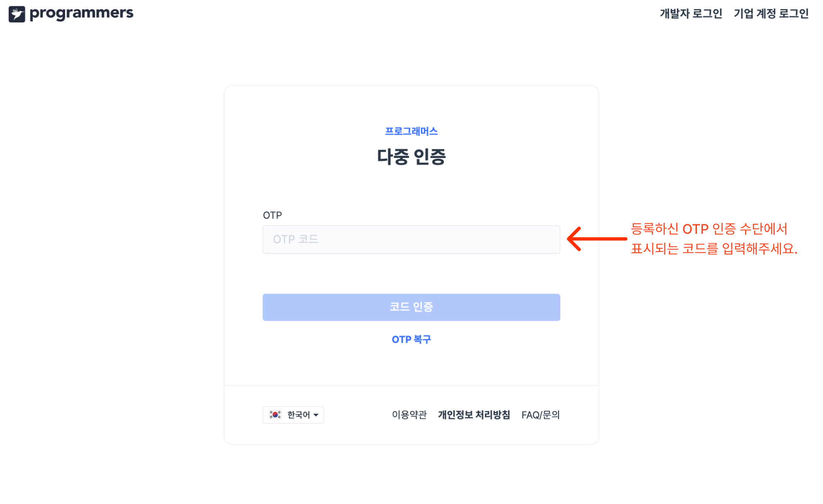Open the OTP 복구 link
This screenshot has width=823, height=504.
pos(411,339)
